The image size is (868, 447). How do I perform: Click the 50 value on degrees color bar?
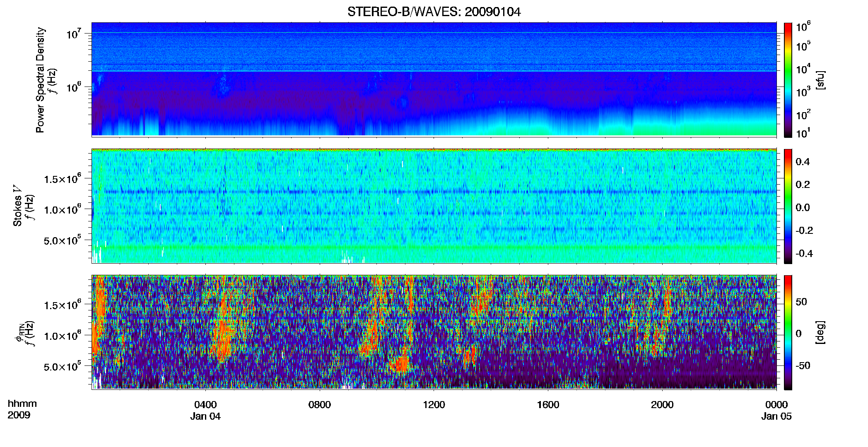pos(801,302)
